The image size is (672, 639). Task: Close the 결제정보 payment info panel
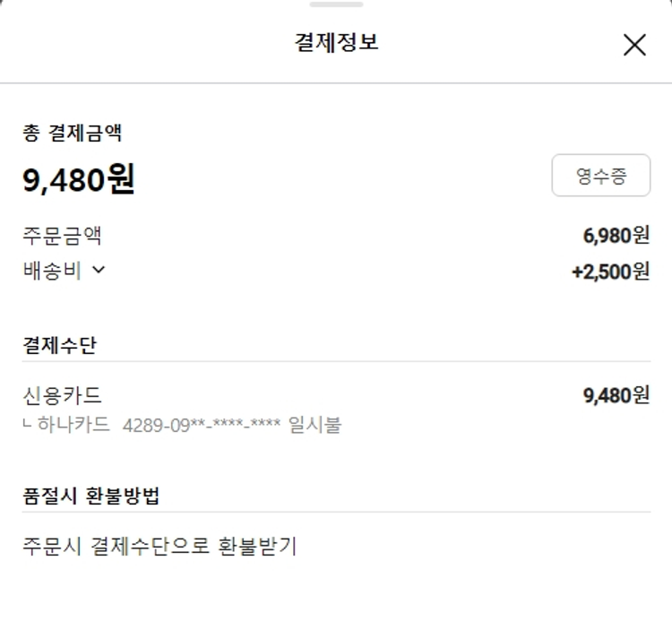click(634, 45)
